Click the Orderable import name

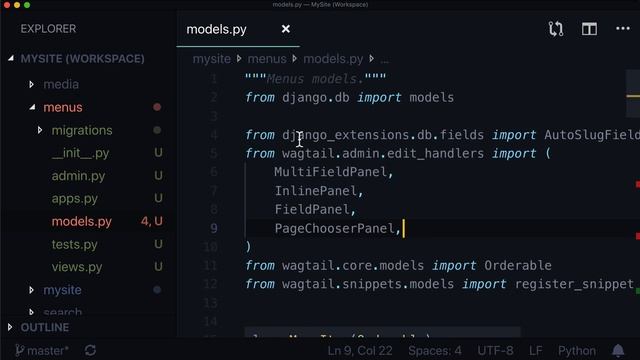518,265
